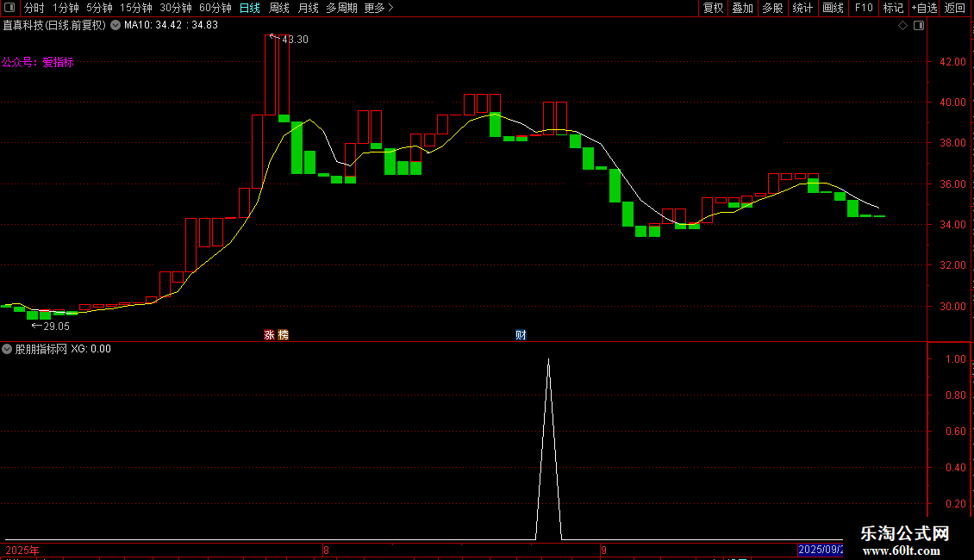Select the 日线 daily tab
The image size is (974, 560).
(250, 8)
